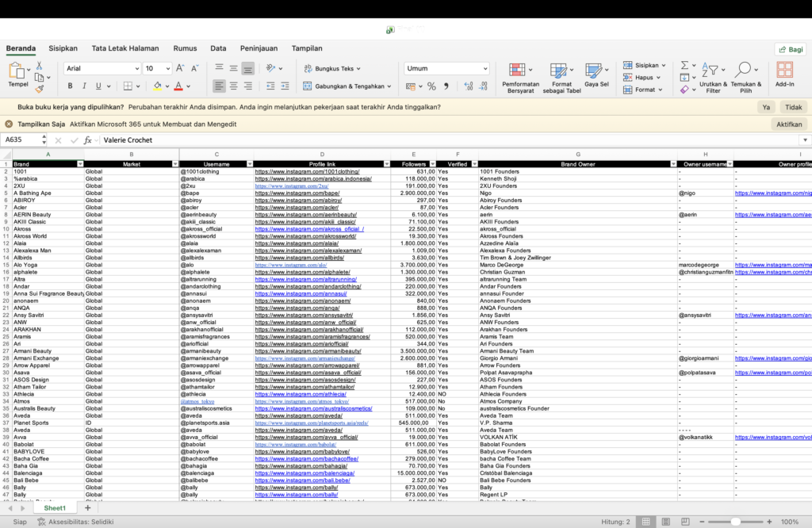Click the Tidak button
This screenshot has width=812, height=528.
[793, 107]
